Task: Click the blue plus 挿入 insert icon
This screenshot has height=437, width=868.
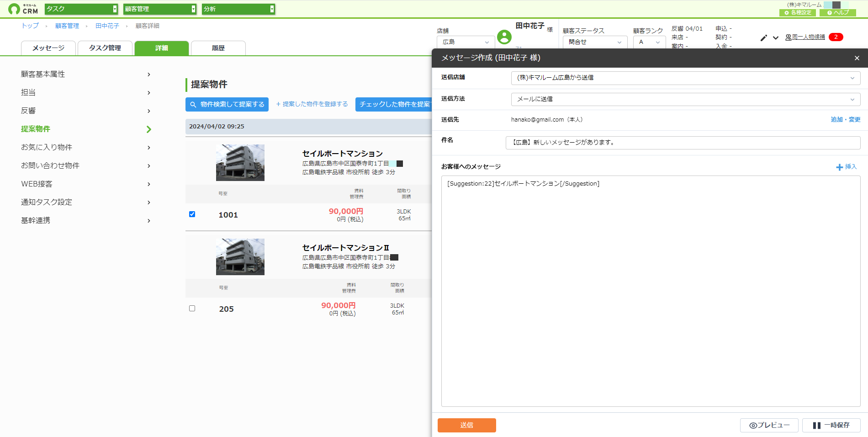Action: [x=846, y=167]
